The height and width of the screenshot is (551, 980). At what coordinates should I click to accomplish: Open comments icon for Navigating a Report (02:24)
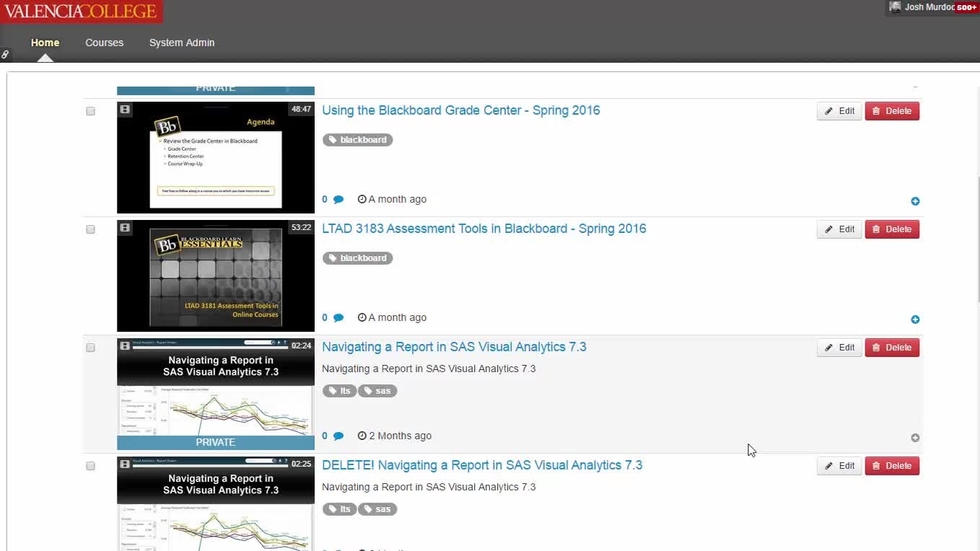click(338, 436)
